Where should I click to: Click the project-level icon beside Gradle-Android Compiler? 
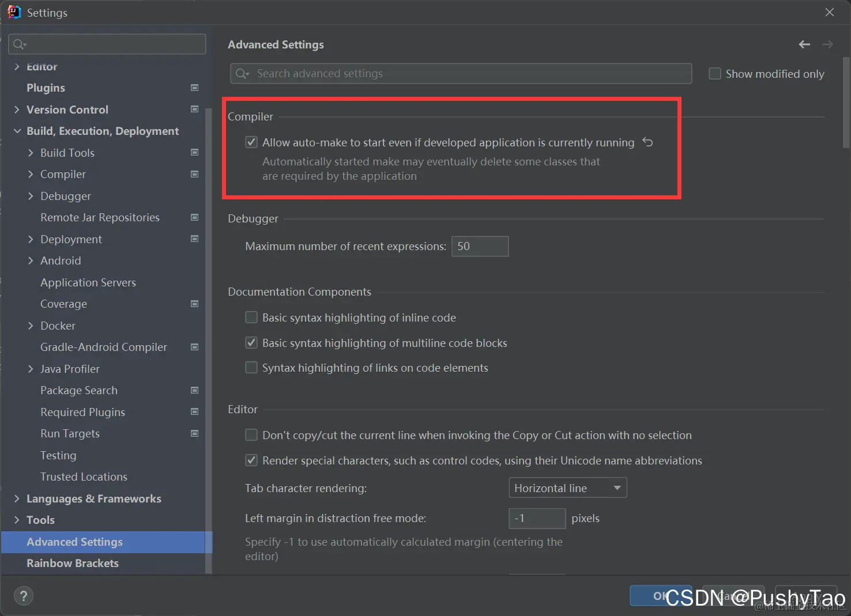coord(195,347)
